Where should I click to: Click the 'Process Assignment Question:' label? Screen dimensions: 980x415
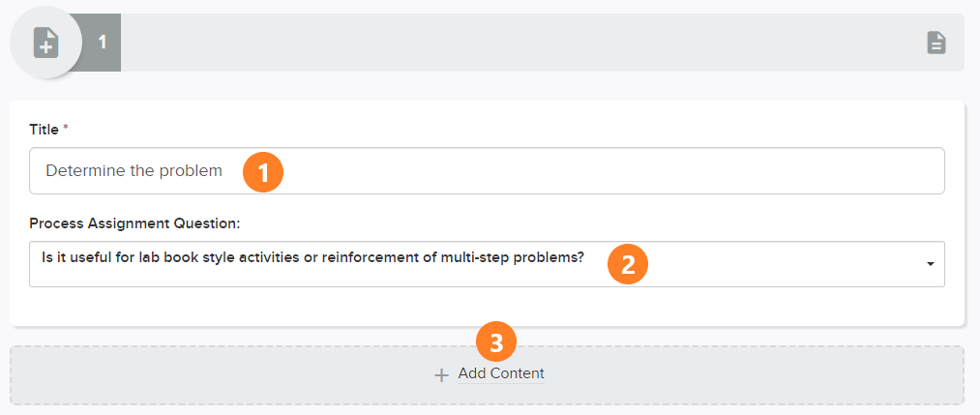click(134, 223)
